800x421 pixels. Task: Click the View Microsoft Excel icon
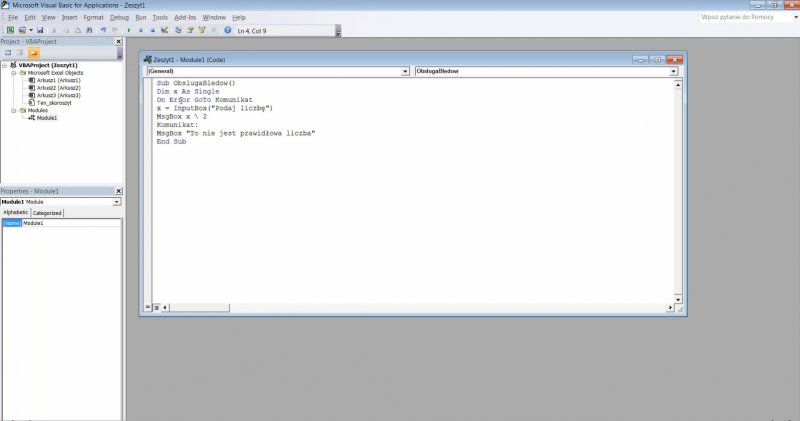click(x=7, y=31)
